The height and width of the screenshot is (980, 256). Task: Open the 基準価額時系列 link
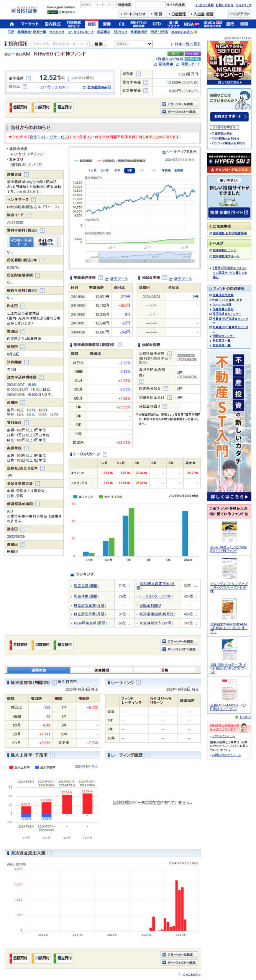pyautogui.click(x=98, y=87)
